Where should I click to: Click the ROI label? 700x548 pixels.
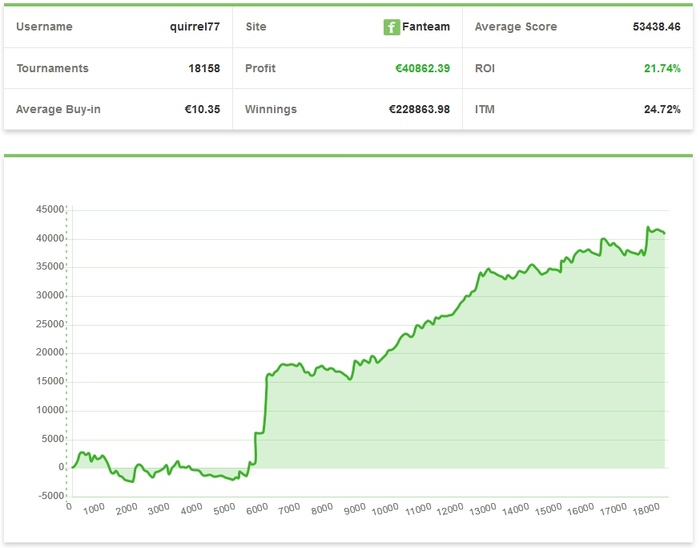485,68
